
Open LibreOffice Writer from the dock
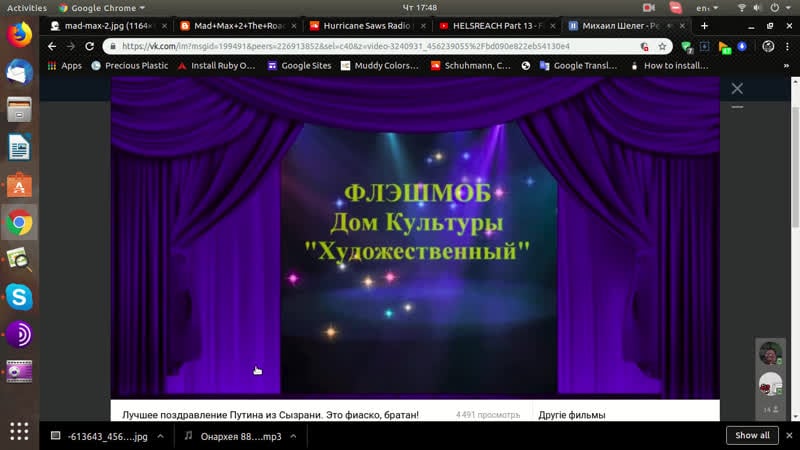pos(19,147)
